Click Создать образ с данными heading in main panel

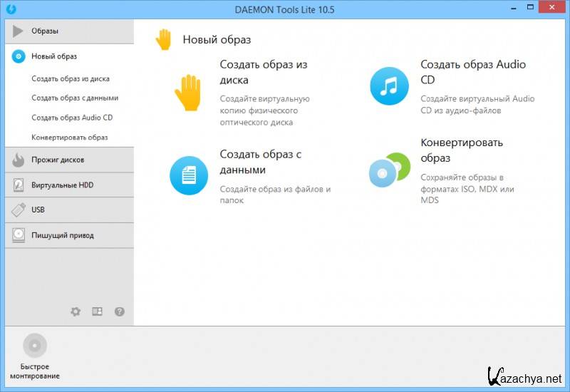[x=261, y=162]
